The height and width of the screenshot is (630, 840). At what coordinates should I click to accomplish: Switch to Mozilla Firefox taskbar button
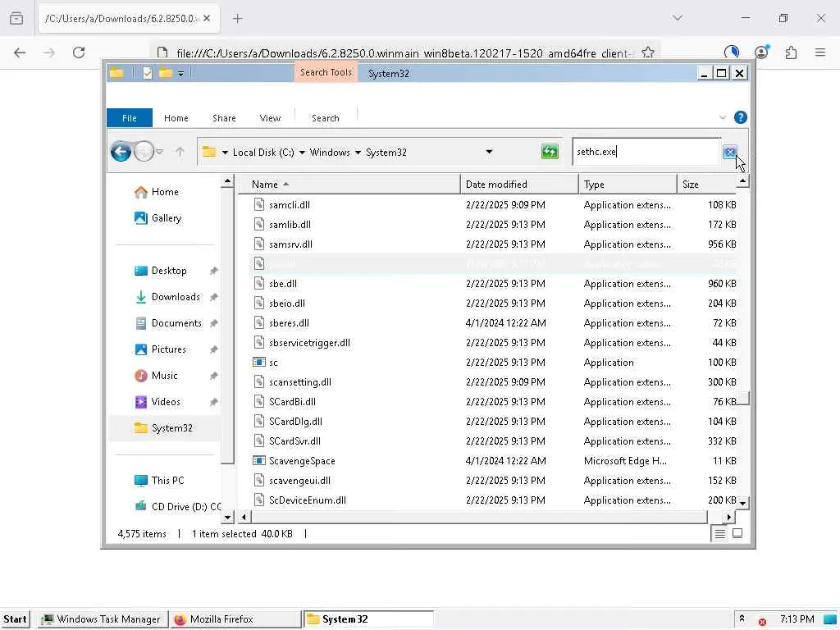tap(235, 619)
